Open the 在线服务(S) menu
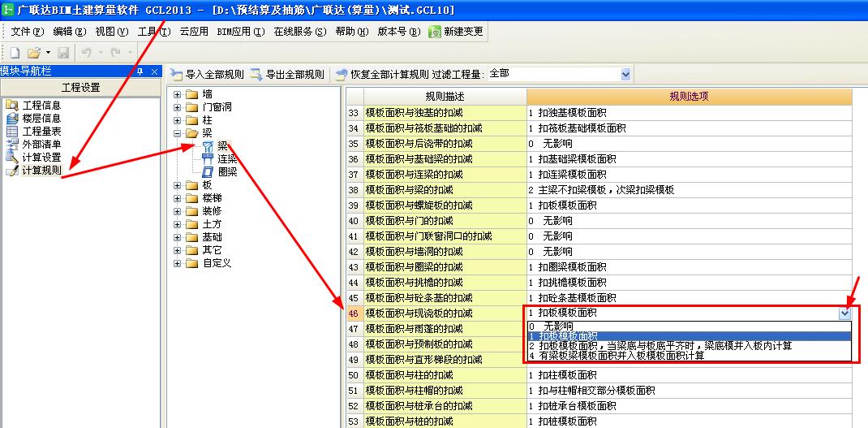 300,32
